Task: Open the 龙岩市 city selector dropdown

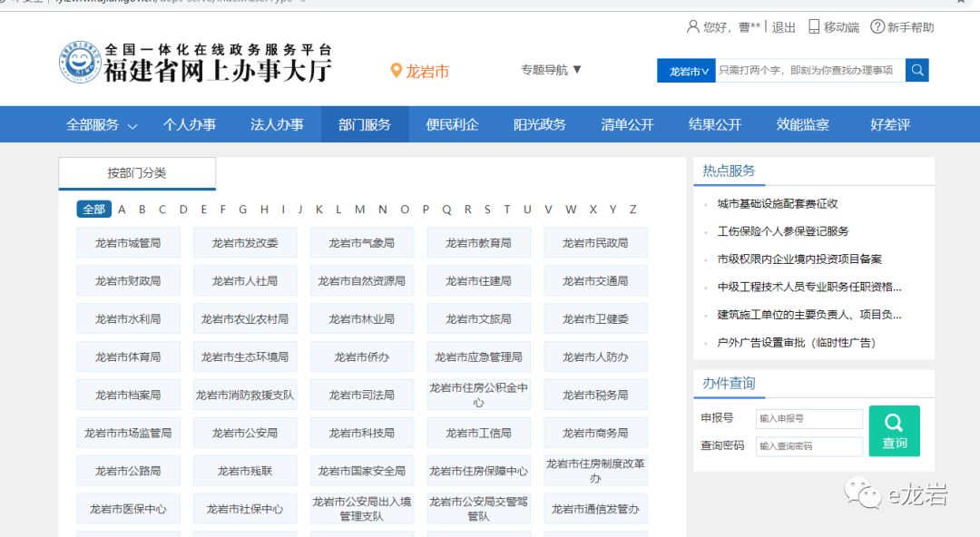Action: (x=686, y=71)
